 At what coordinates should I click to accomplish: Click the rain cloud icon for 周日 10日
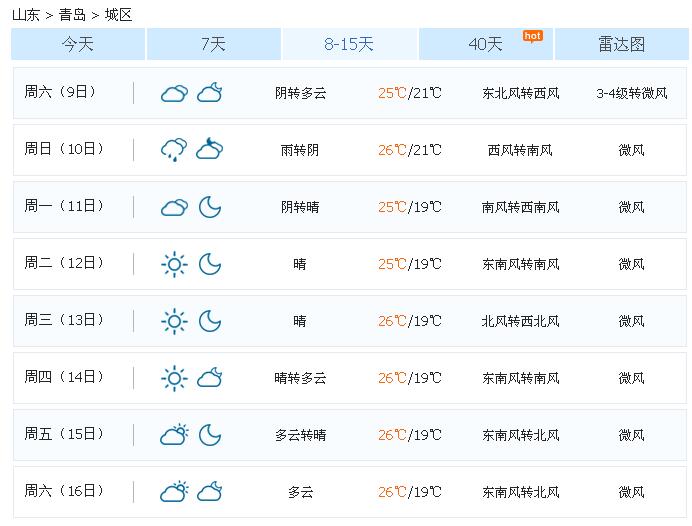click(174, 150)
